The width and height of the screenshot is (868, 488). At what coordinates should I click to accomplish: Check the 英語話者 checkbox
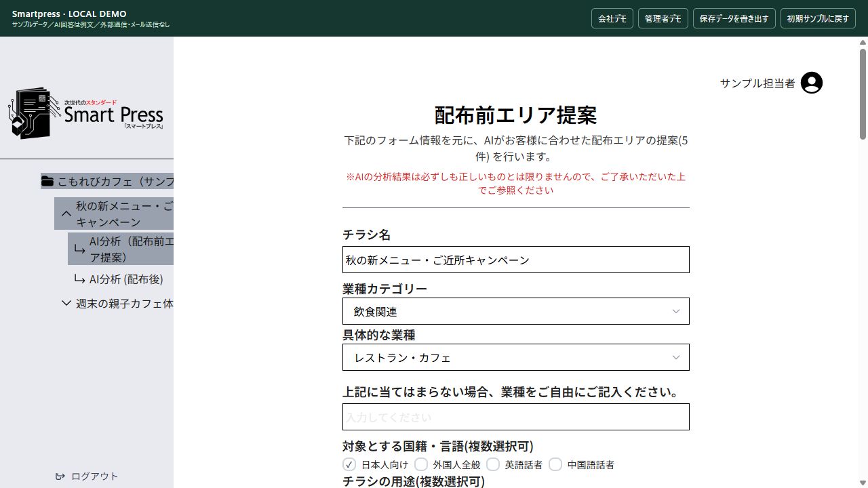pyautogui.click(x=493, y=464)
